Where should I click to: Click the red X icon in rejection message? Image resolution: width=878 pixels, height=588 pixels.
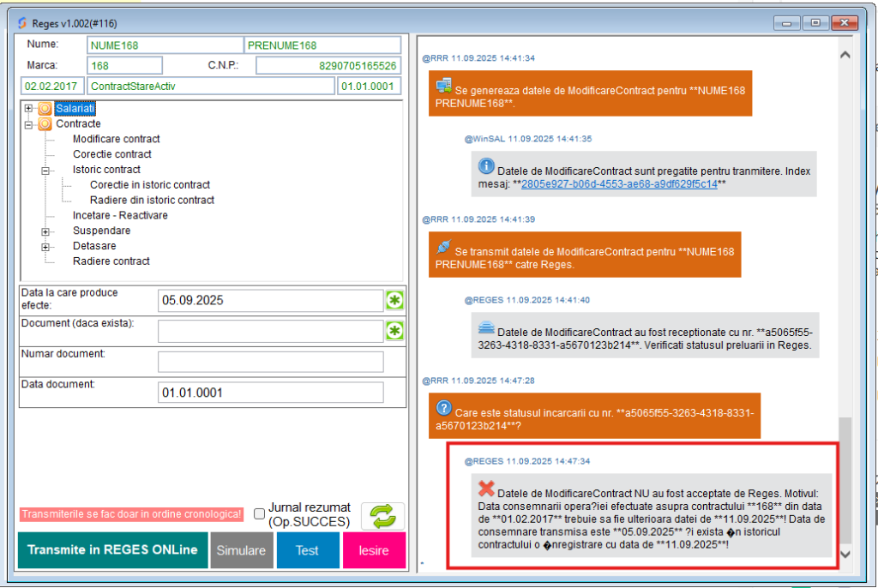(486, 489)
